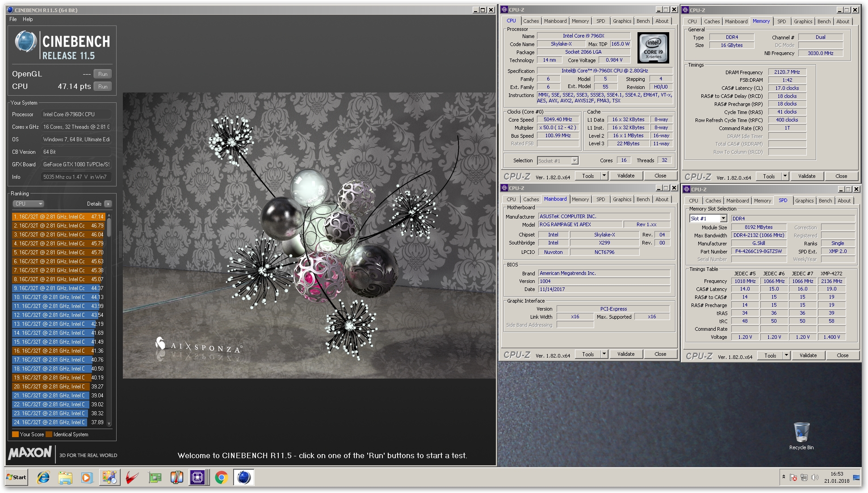Open the File menu in Cinebench
The image size is (868, 493).
tap(13, 19)
